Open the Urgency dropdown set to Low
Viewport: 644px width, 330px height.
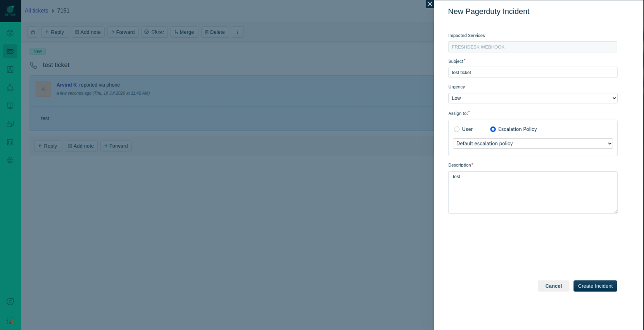pyautogui.click(x=533, y=98)
